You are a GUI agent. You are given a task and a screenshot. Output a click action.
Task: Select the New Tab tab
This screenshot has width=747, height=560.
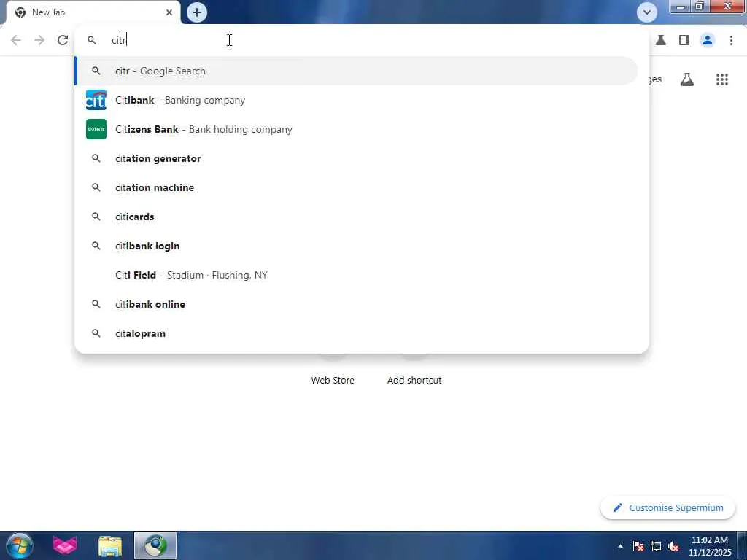[x=93, y=12]
